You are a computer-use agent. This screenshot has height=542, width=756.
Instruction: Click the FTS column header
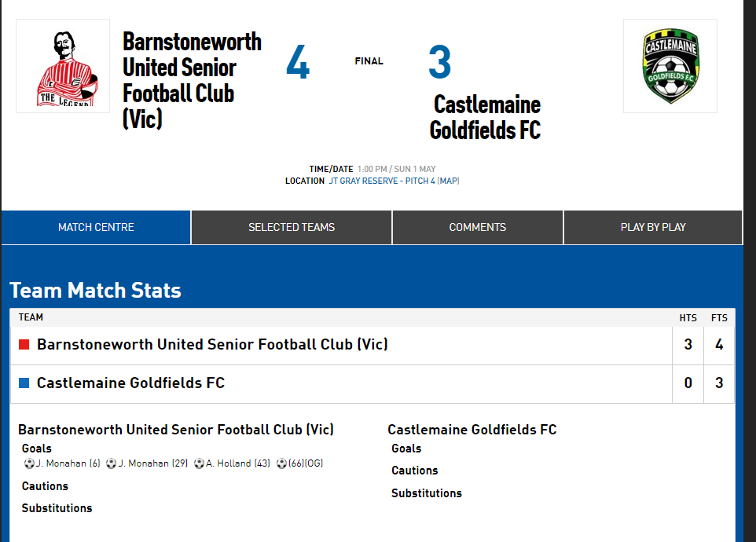[719, 318]
